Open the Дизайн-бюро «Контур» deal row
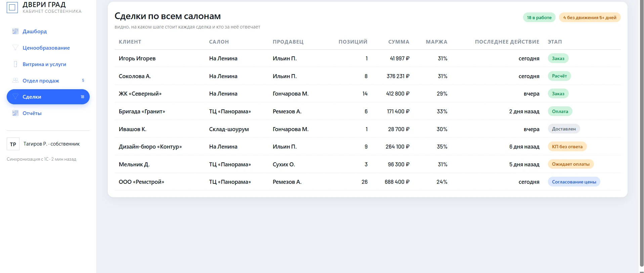 click(368, 147)
